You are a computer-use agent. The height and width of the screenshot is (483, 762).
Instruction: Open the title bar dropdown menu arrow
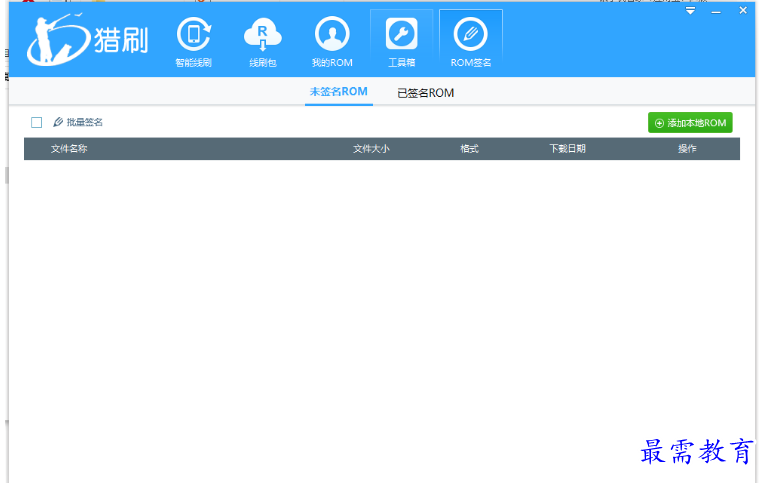[x=690, y=11]
